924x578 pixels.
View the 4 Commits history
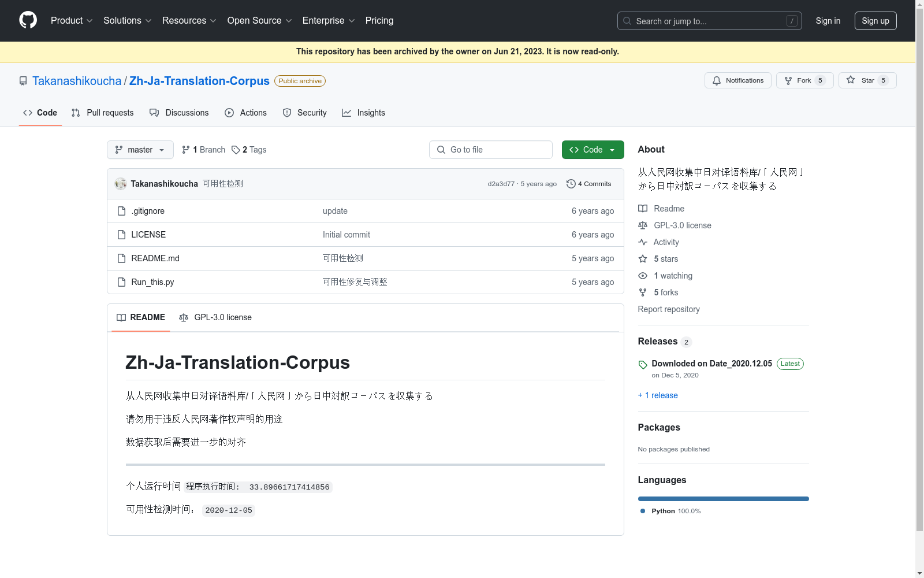click(x=589, y=184)
